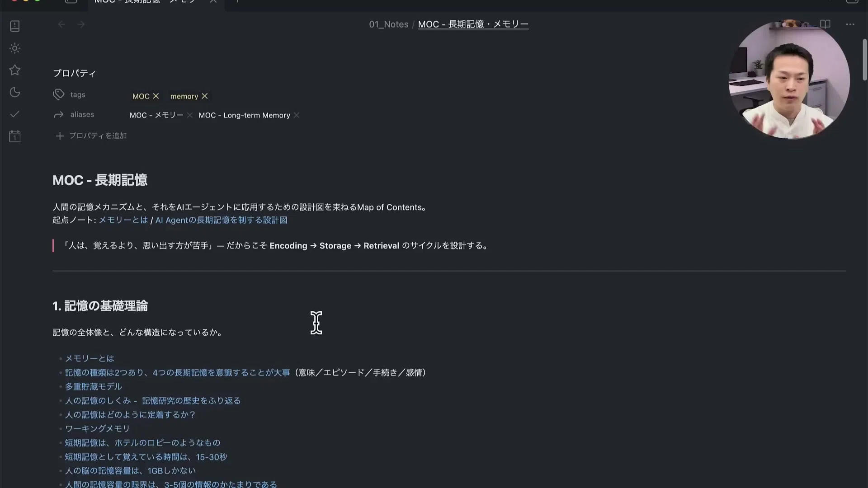Collapse the プロパティ section header
This screenshot has width=868, height=488.
click(x=75, y=73)
